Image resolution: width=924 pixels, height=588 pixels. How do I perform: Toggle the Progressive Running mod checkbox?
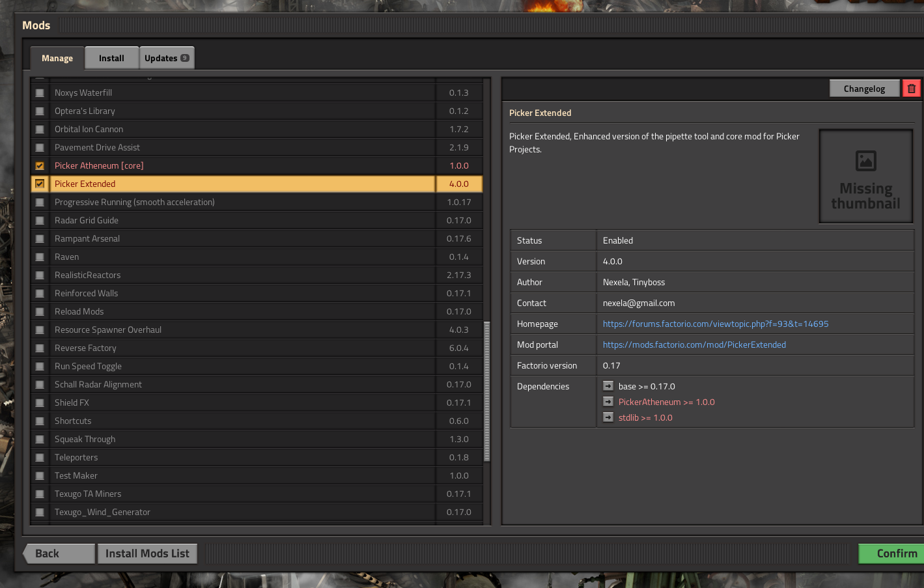(x=40, y=203)
